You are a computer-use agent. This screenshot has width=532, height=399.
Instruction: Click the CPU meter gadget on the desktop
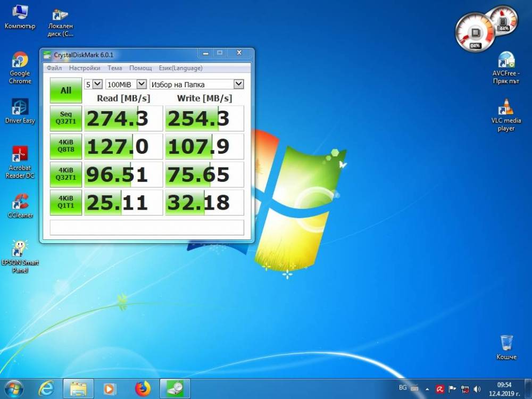475,32
